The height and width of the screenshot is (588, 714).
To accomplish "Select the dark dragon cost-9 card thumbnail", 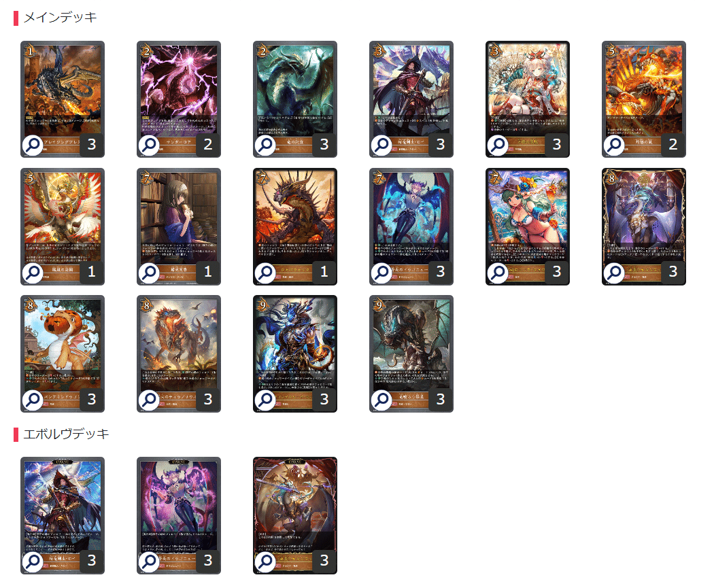I will 411,353.
